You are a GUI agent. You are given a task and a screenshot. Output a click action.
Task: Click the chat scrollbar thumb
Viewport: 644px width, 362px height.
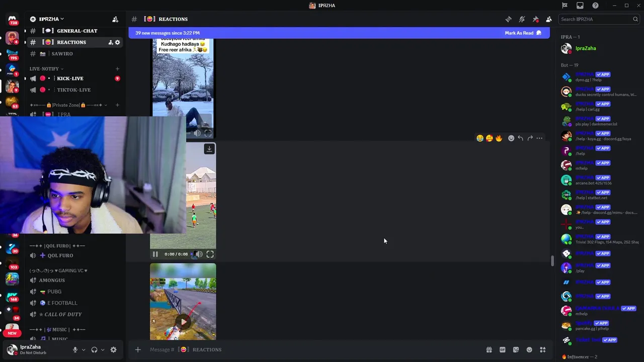(x=552, y=261)
